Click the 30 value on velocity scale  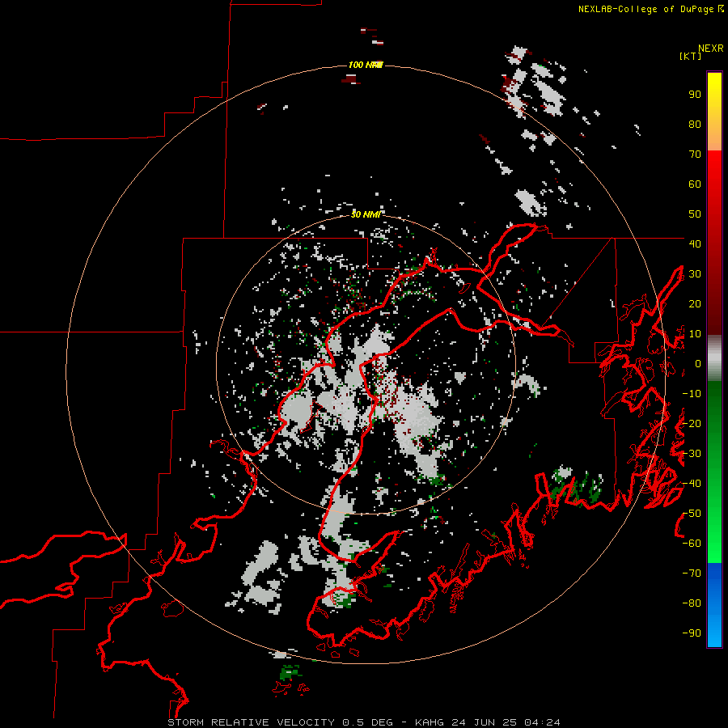[x=695, y=274]
